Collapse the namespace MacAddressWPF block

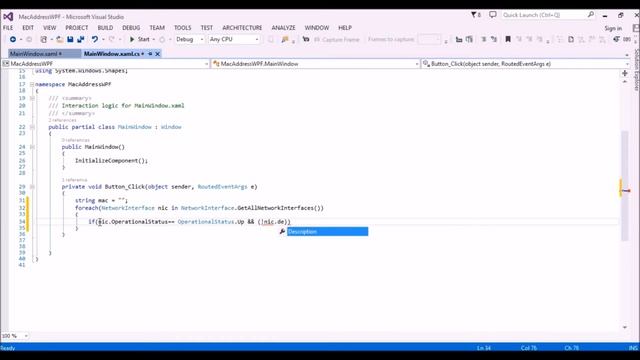[x=32, y=84]
